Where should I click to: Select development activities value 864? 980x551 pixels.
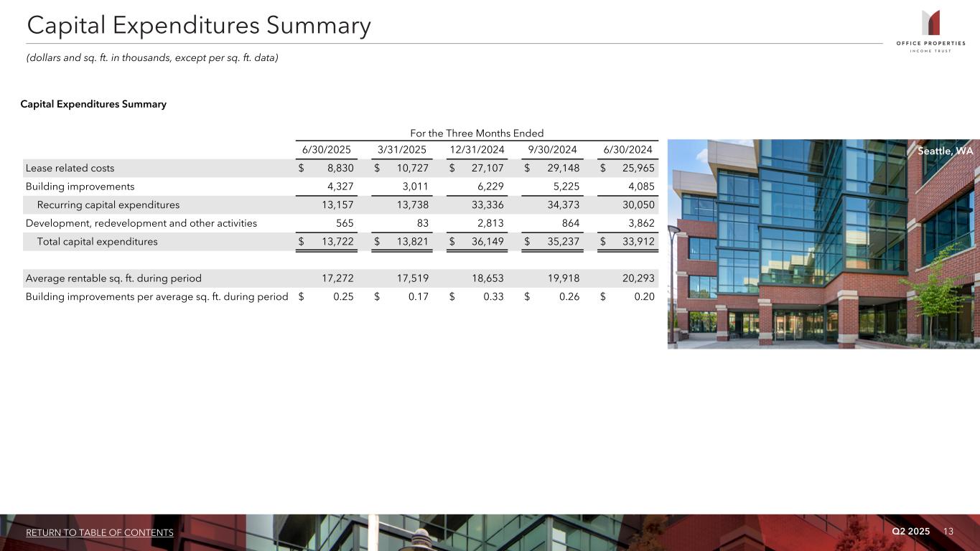click(570, 223)
